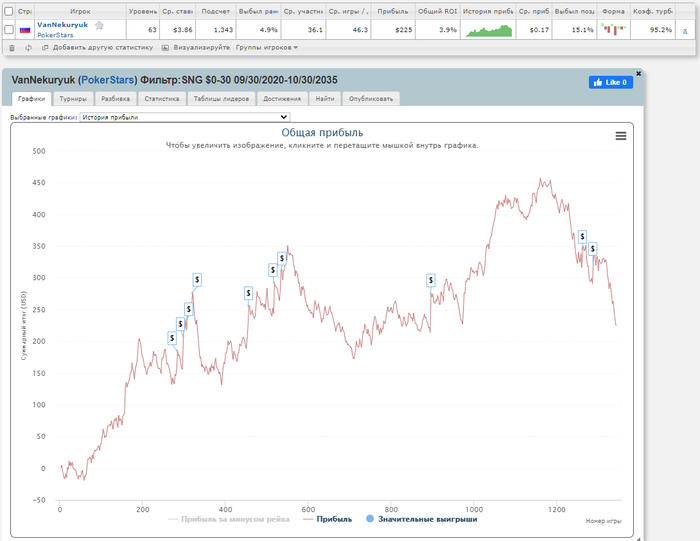Open the Найти tab
The width and height of the screenshot is (700, 541).
tap(325, 99)
